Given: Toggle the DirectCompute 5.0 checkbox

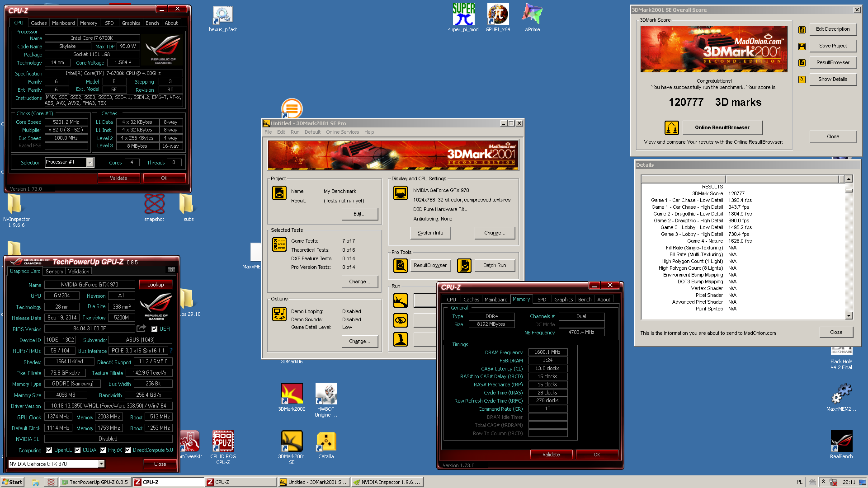Looking at the screenshot, I should click(128, 450).
